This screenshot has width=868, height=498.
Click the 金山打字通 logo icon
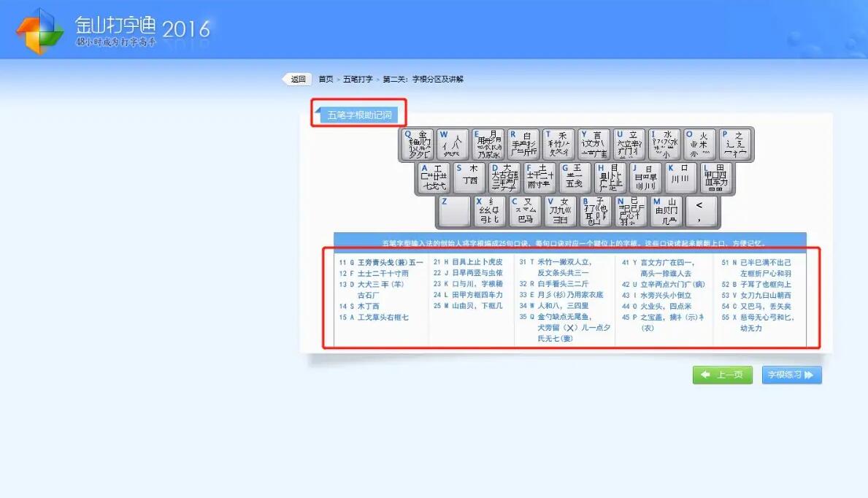[39, 31]
